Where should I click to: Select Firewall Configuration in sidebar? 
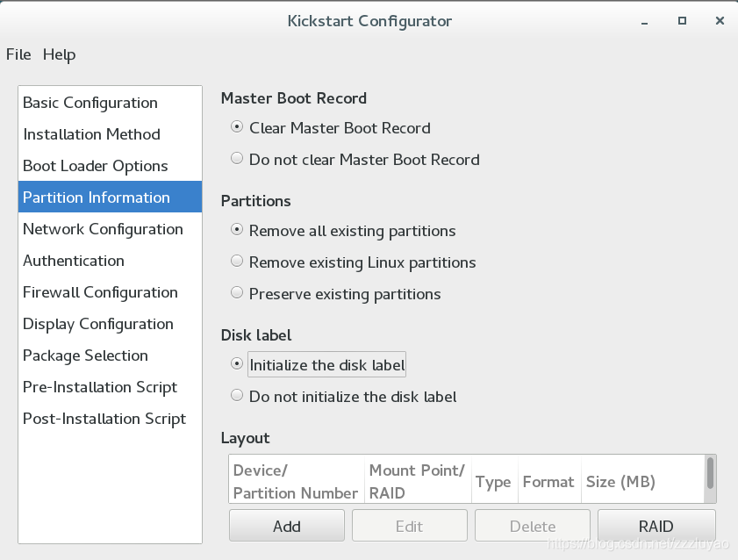pyautogui.click(x=111, y=292)
